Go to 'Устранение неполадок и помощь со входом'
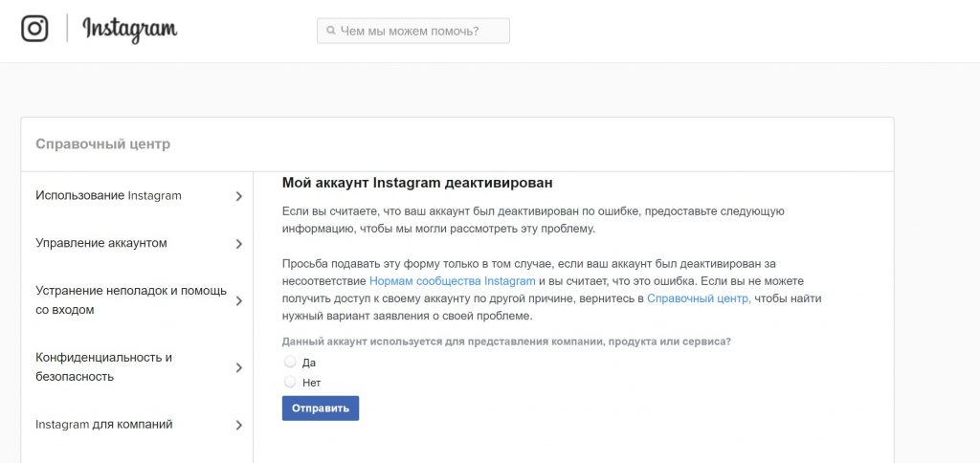 point(130,300)
